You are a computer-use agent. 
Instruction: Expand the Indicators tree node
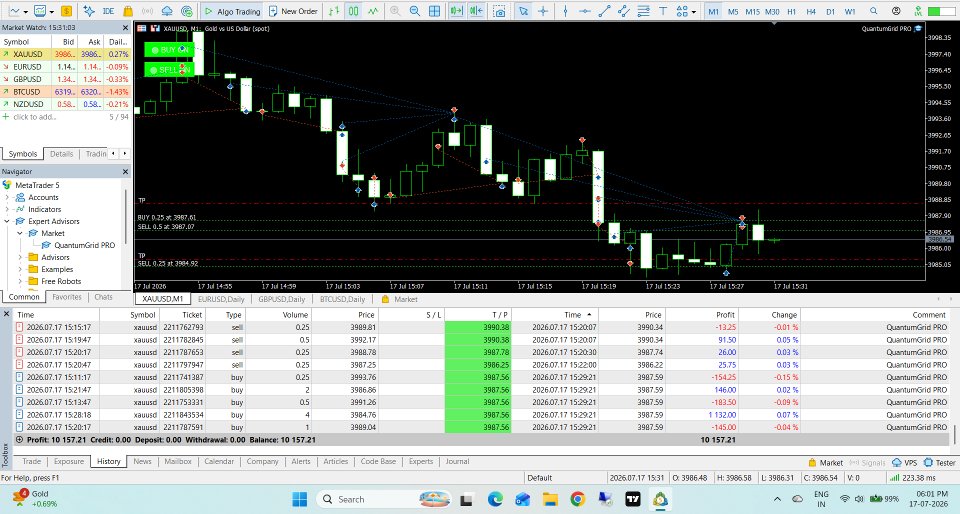[x=7, y=209]
